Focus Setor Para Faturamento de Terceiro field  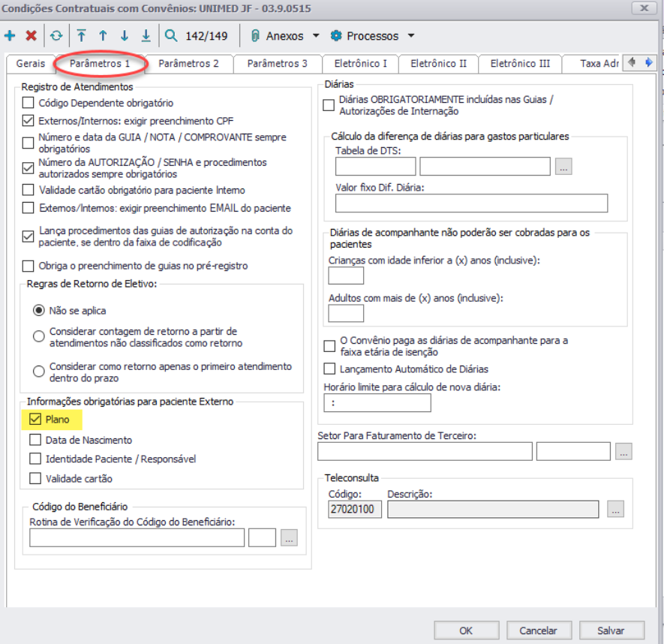425,451
